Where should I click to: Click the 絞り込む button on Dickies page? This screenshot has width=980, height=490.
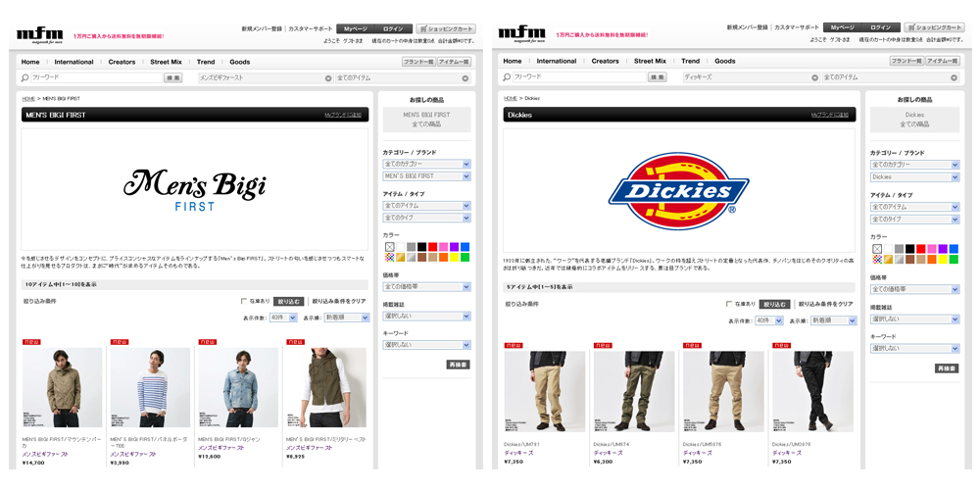click(x=774, y=304)
